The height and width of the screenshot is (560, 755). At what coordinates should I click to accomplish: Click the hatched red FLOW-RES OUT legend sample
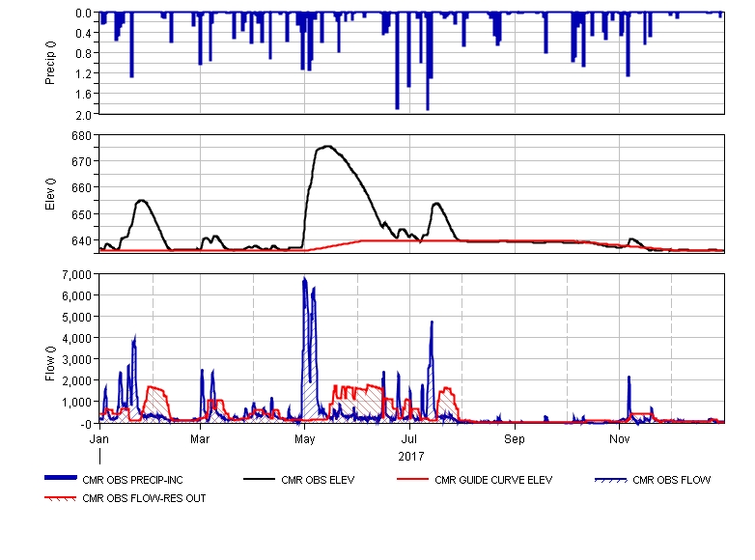click(x=60, y=498)
